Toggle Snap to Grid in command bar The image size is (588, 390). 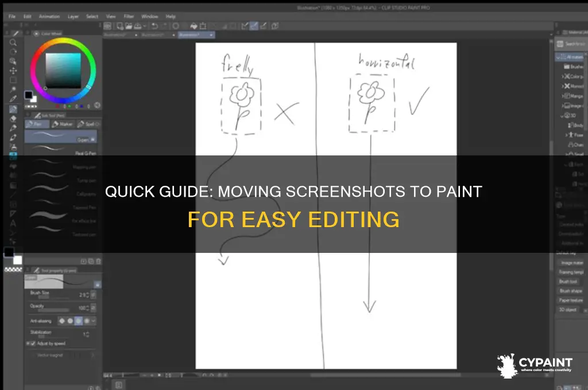pyautogui.click(x=263, y=26)
